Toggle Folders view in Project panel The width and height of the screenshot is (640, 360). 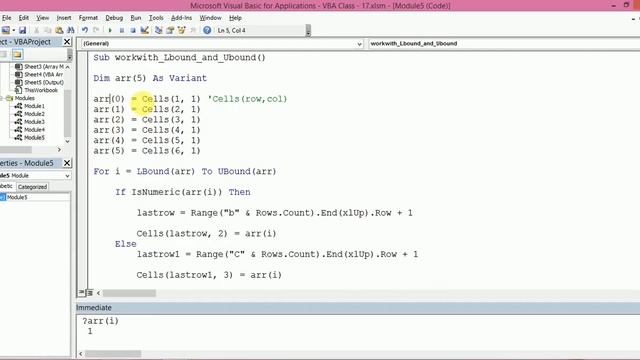point(17,54)
